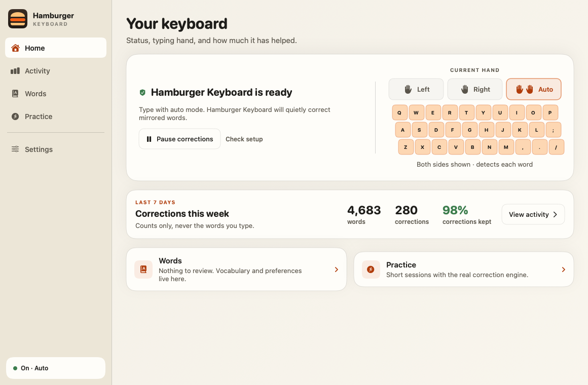Click the On · Auto status pill

click(x=56, y=368)
